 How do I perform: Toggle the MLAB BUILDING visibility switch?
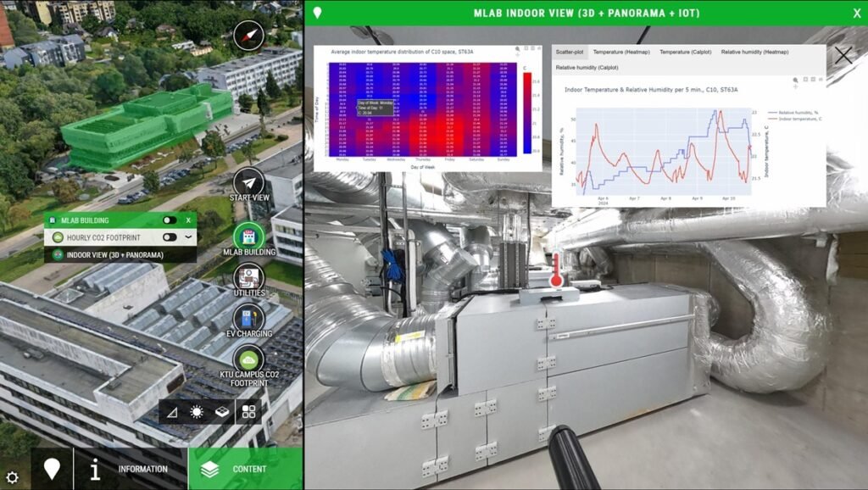pos(170,220)
